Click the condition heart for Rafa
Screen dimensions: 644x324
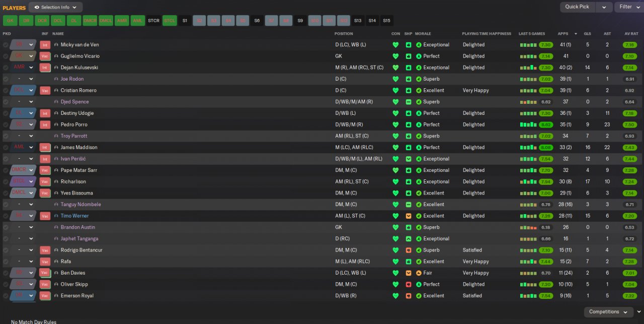click(x=395, y=262)
